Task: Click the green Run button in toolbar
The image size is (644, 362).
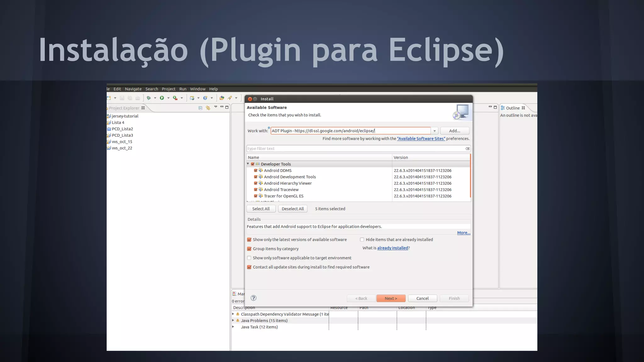Action: [x=162, y=98]
